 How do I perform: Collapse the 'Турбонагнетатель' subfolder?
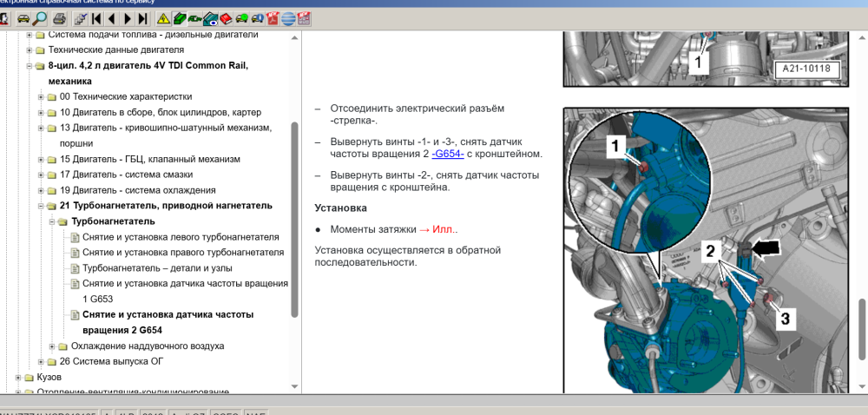53,221
